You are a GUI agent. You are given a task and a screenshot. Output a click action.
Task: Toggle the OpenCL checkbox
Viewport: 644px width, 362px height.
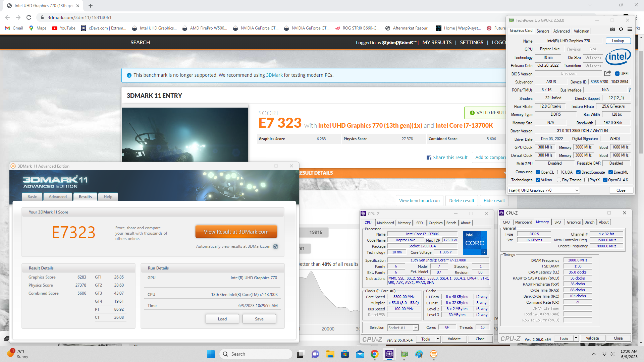click(538, 172)
